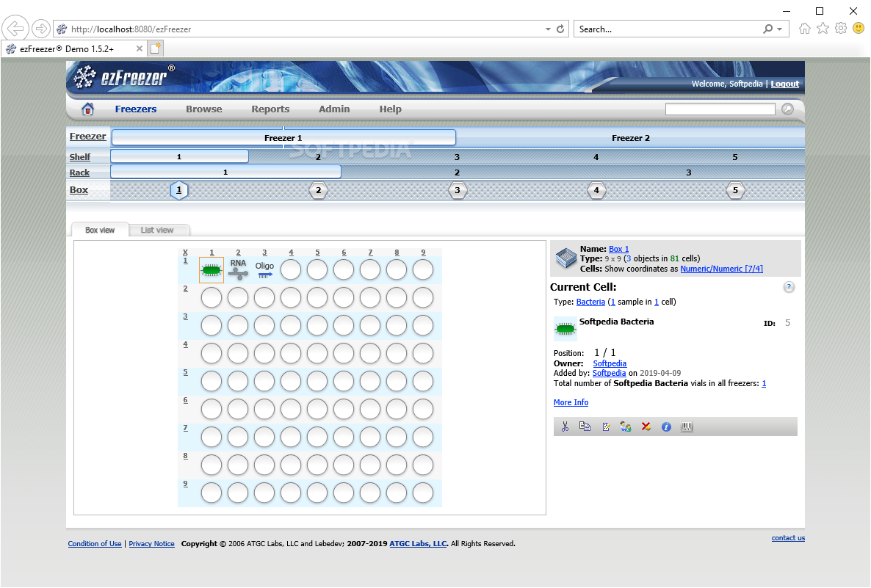Viewport: 871px width, 588px height.
Task: Select the empty cell in row 5, column 5
Action: 317,382
